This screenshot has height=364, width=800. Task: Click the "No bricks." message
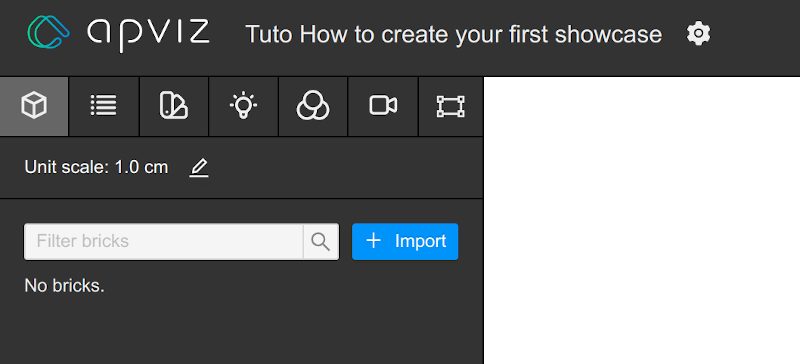pos(64,286)
